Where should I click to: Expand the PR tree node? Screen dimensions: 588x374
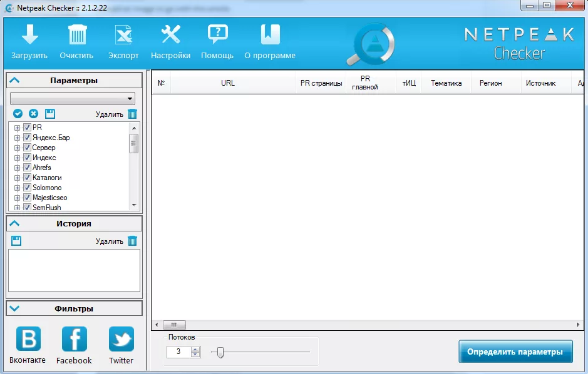[x=17, y=128]
